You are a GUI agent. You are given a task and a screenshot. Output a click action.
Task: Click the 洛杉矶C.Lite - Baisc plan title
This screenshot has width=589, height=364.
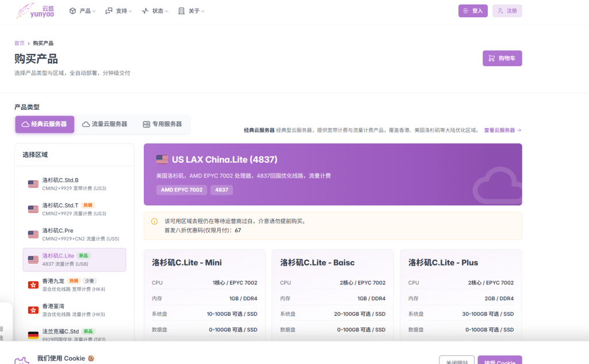317,263
